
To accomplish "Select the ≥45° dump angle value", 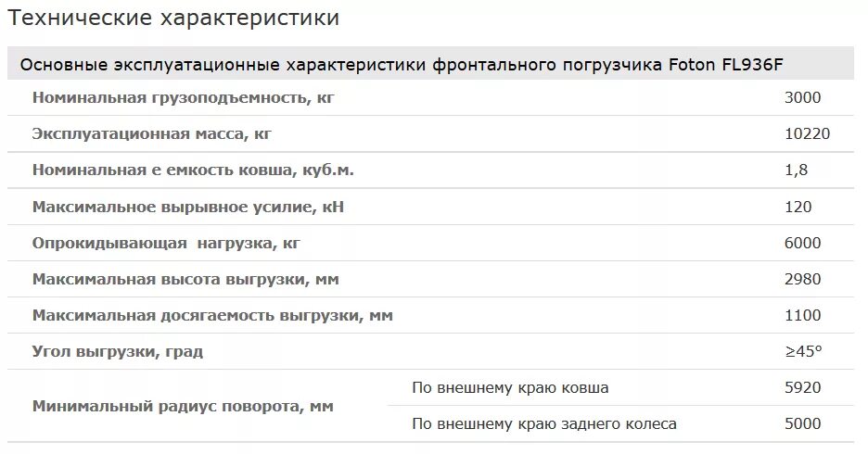I will 803,351.
